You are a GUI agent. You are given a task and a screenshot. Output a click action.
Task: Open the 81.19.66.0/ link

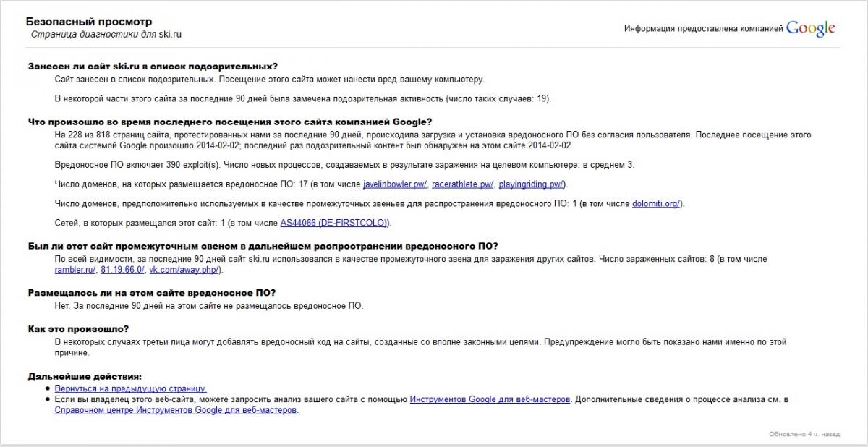point(122,270)
